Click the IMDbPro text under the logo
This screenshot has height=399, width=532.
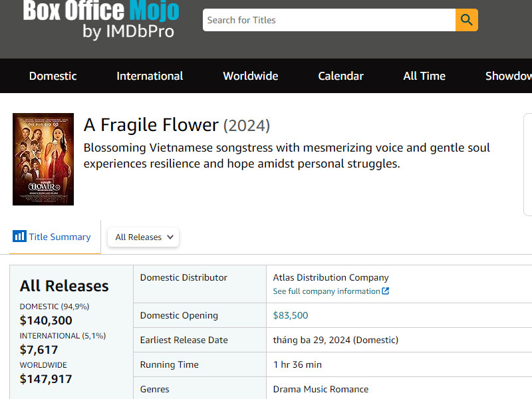(x=128, y=31)
